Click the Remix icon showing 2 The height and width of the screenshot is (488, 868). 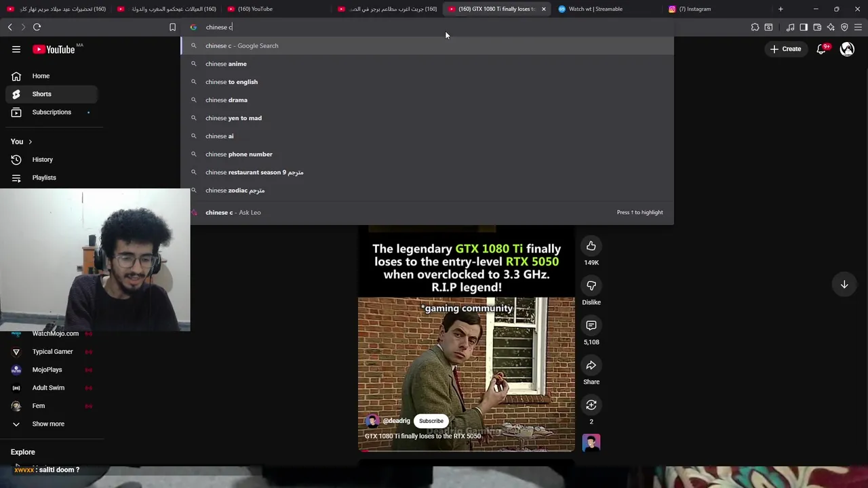591,405
